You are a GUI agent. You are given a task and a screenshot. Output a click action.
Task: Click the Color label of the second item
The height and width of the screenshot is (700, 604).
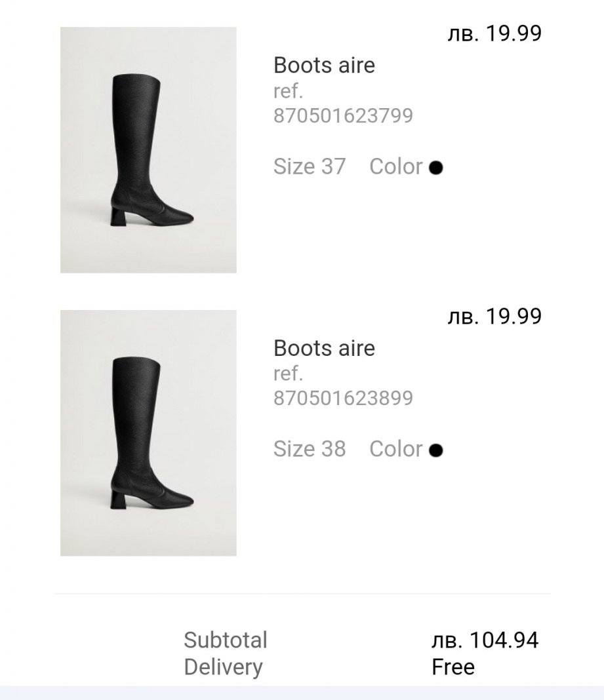coord(395,449)
